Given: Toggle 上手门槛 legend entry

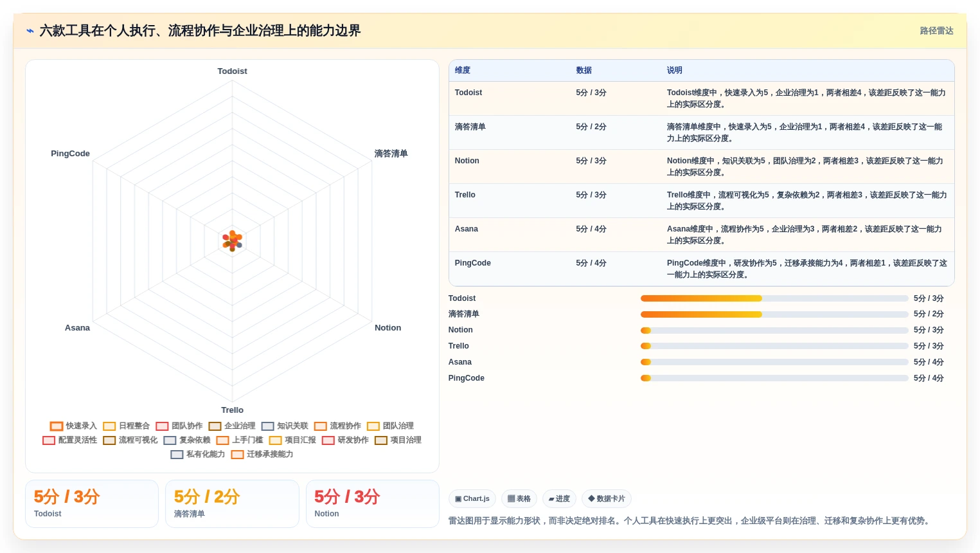Looking at the screenshot, I should pyautogui.click(x=240, y=440).
